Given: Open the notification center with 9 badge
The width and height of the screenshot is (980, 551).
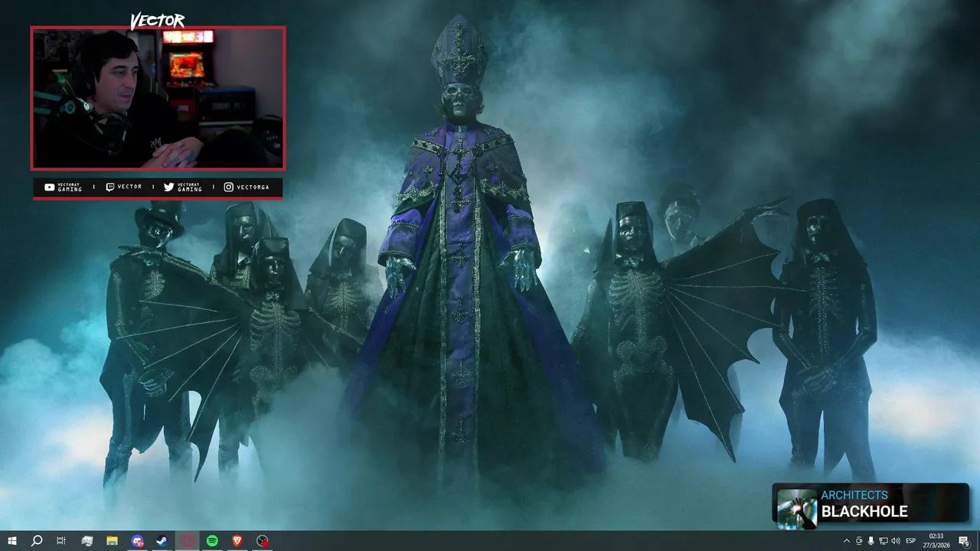Looking at the screenshot, I should tap(965, 541).
